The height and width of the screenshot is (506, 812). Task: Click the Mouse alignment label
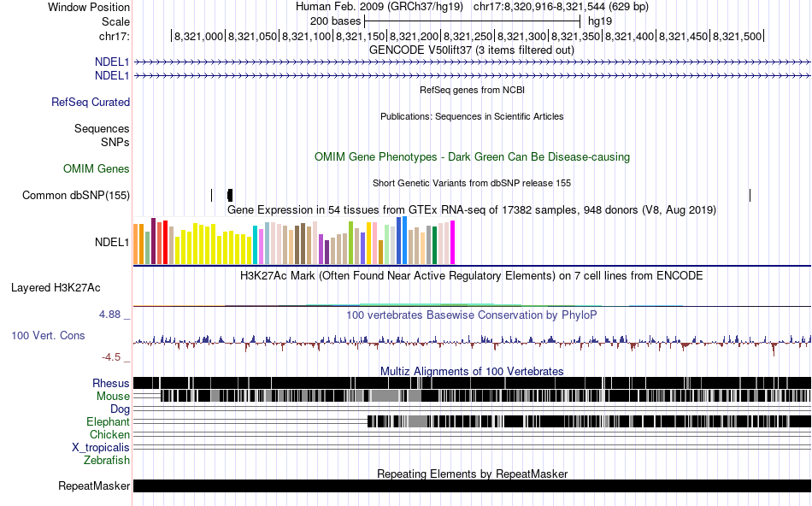coord(113,397)
